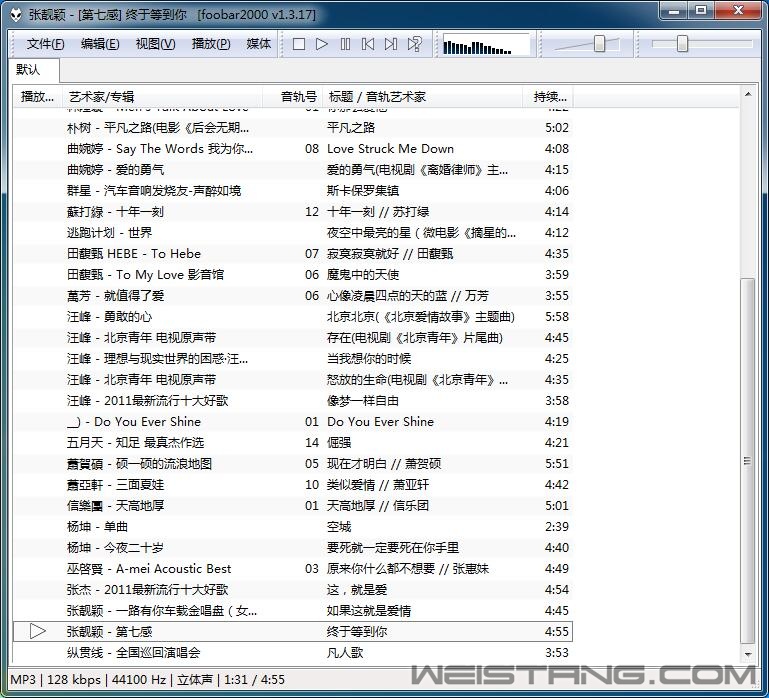Select the row 逃跑计划 - 世界

point(293,233)
